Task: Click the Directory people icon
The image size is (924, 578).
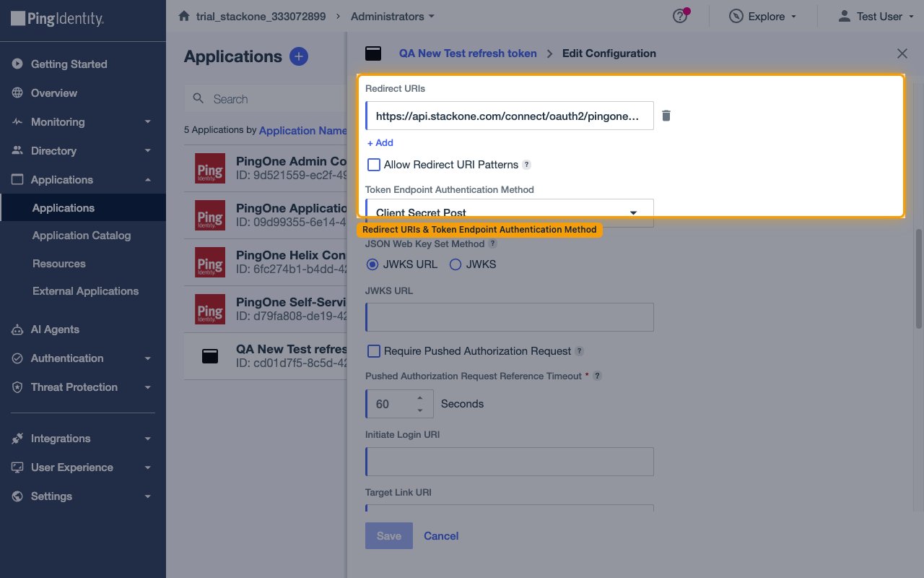Action: (17, 151)
